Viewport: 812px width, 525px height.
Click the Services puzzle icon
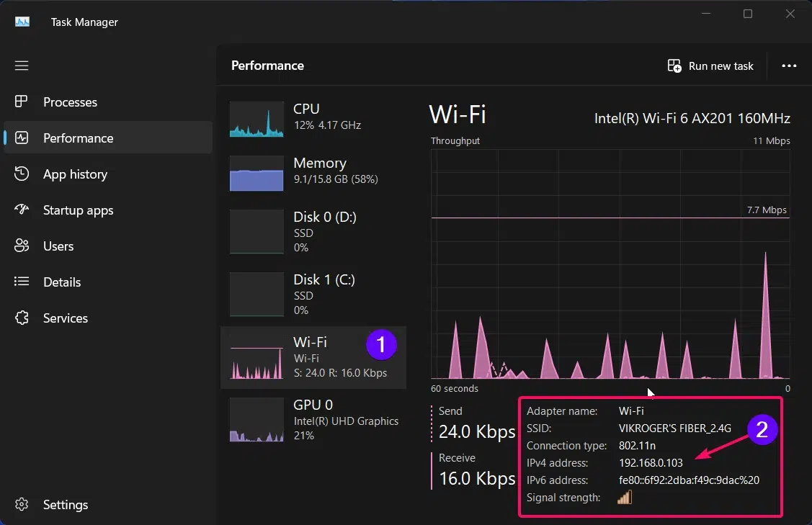[21, 318]
